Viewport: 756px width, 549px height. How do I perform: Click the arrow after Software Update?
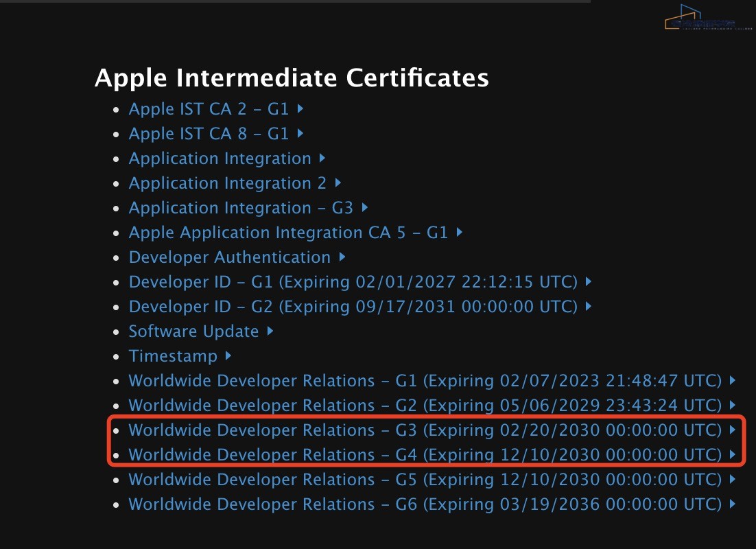click(x=270, y=331)
